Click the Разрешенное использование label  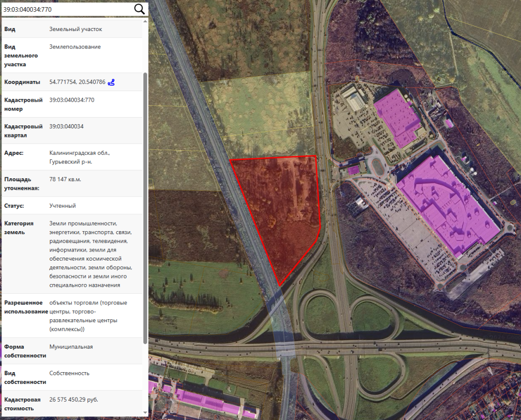pos(26,307)
